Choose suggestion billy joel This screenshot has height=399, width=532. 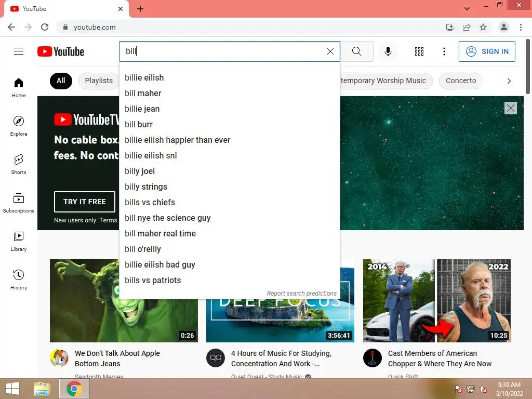coord(229,171)
